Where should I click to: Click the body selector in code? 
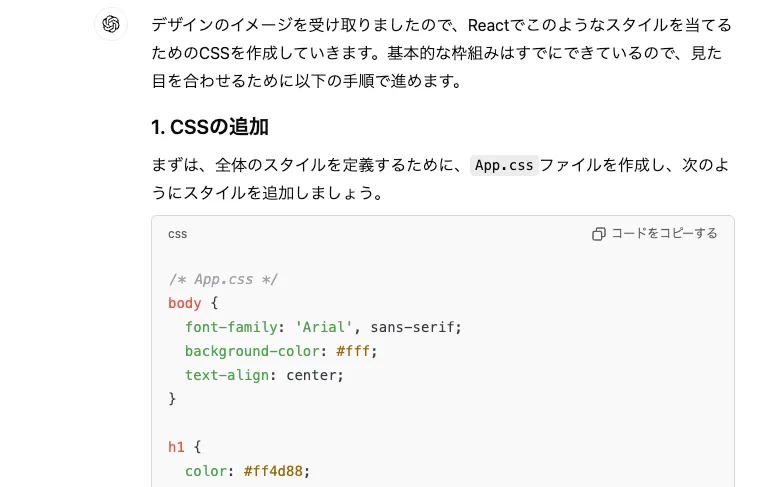pyautogui.click(x=185, y=303)
